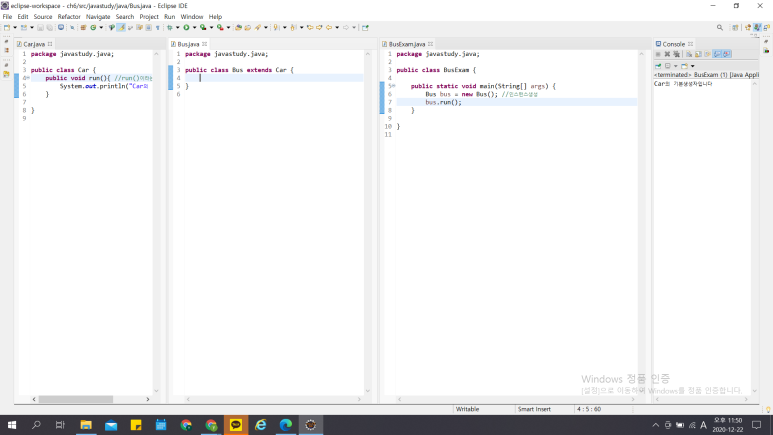Open the External Tools dropdown arrow
773x435 pixels.
click(228, 28)
